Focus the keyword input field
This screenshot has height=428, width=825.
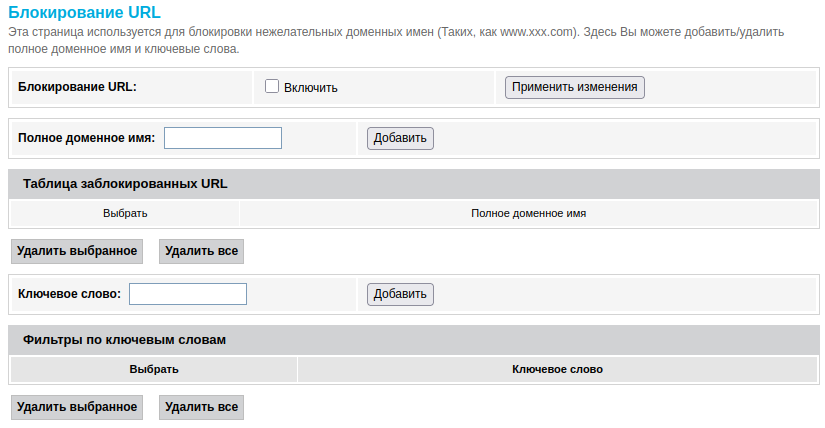(x=188, y=294)
